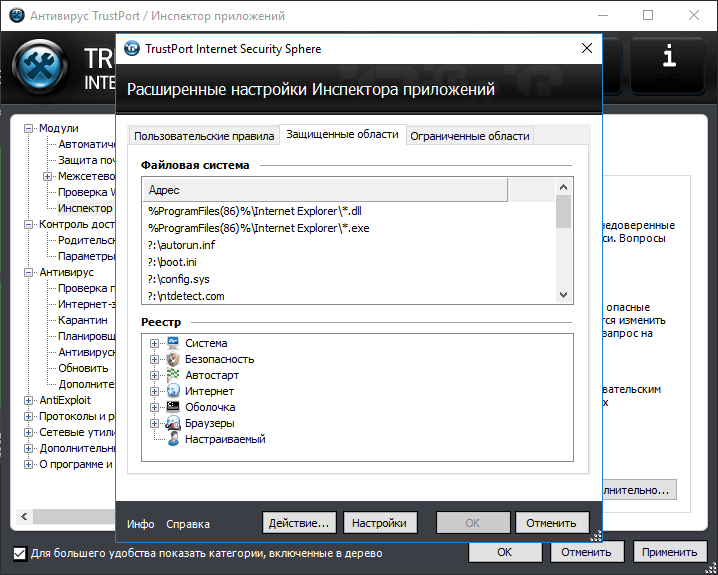This screenshot has width=718, height=575.
Task: Expand the Межсетевой tree node
Action: 47,176
